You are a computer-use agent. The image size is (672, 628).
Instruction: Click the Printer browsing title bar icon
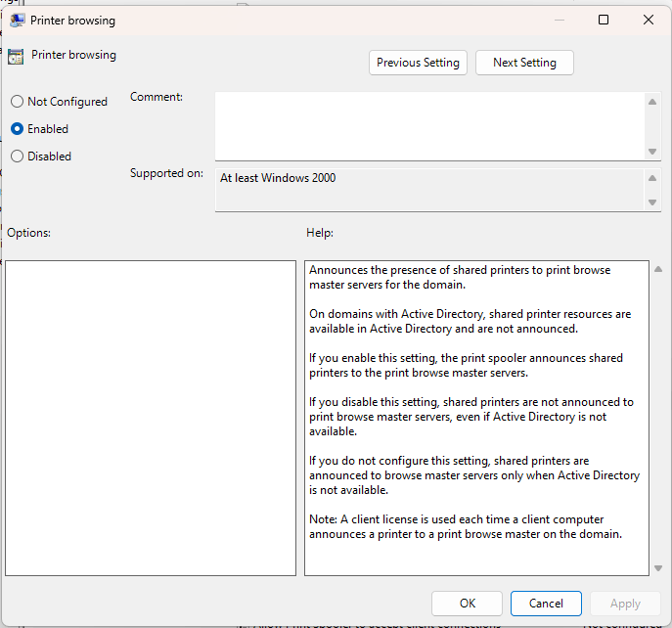click(18, 21)
